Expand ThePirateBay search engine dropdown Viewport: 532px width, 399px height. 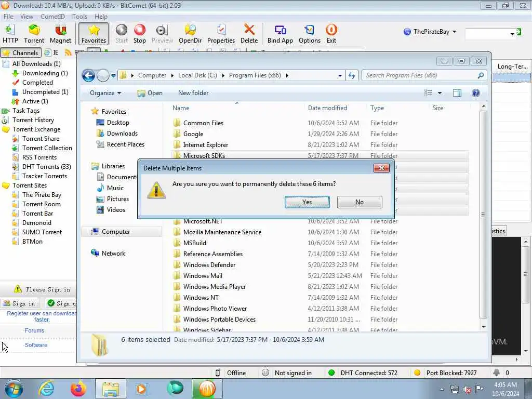454,32
